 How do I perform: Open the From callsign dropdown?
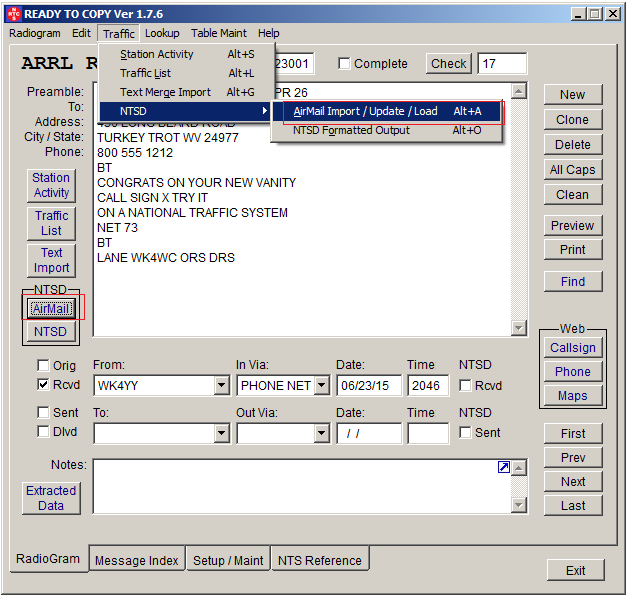tap(221, 385)
